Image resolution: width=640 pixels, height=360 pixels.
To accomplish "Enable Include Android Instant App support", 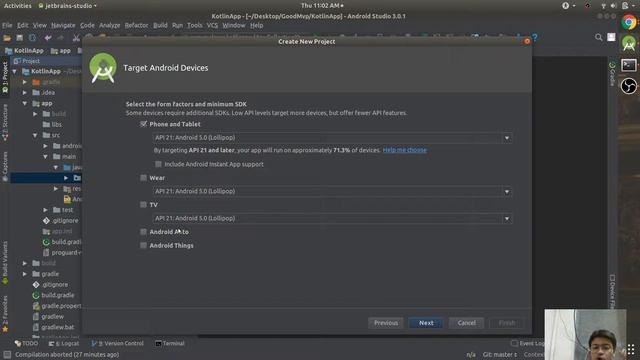I will [x=158, y=164].
